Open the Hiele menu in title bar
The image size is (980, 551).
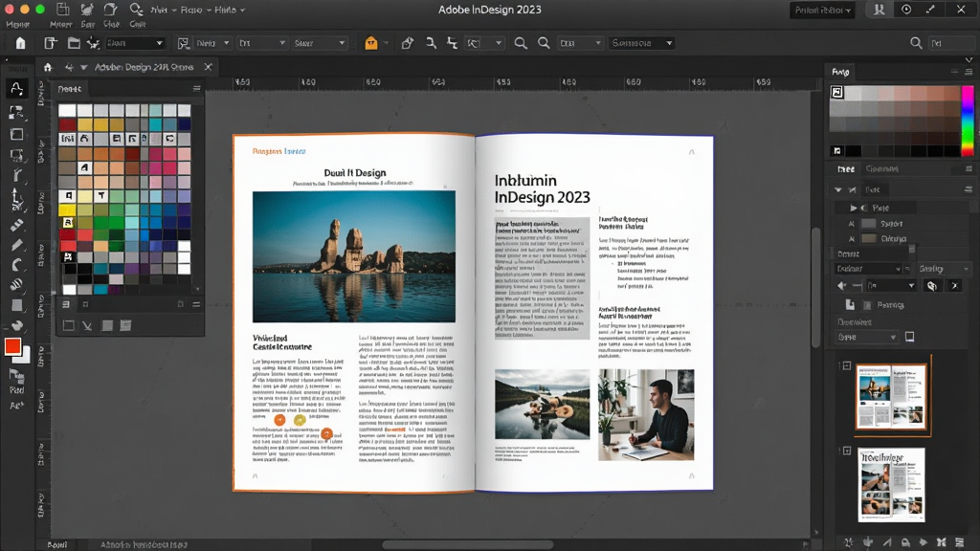click(x=230, y=10)
